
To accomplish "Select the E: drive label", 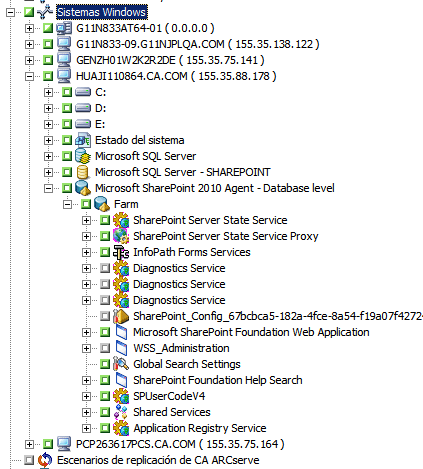I will (x=100, y=124).
